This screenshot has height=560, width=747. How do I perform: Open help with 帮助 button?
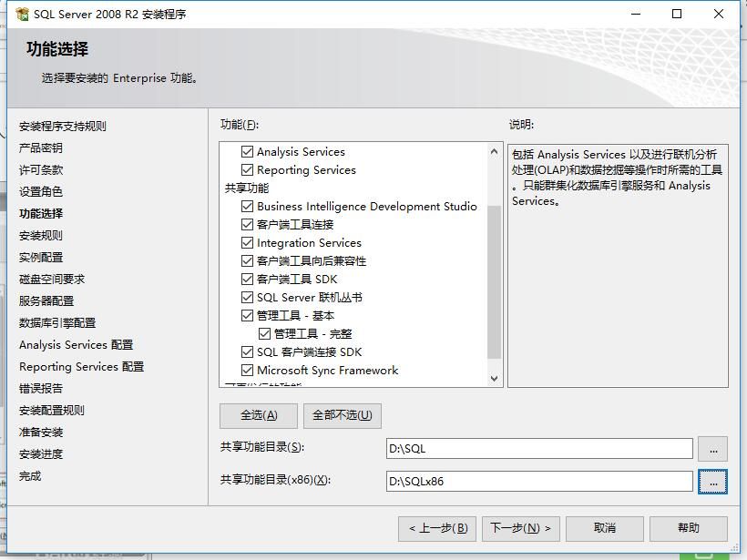tap(689, 528)
